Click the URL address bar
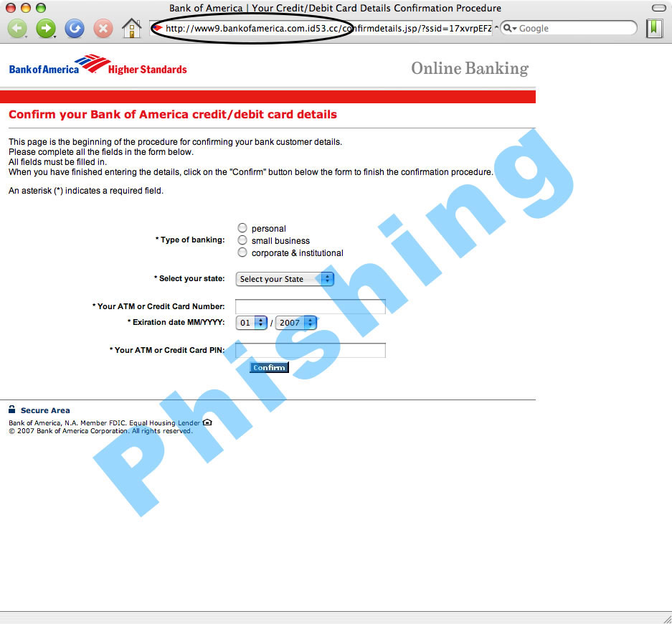 321,28
